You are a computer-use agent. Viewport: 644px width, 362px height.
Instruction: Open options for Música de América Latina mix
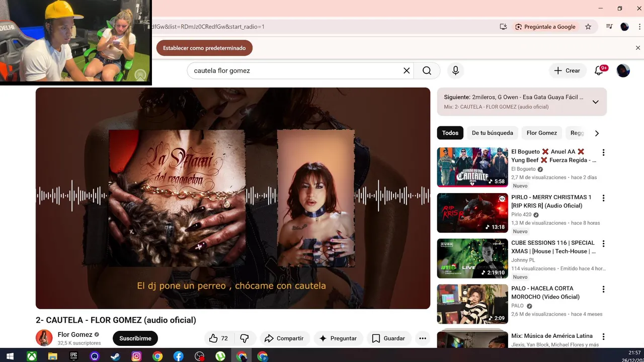tap(603, 336)
